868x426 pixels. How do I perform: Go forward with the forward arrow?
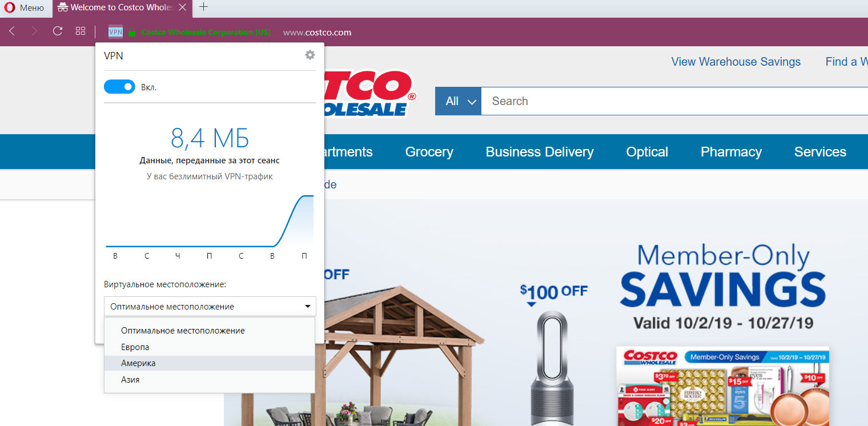(x=34, y=31)
